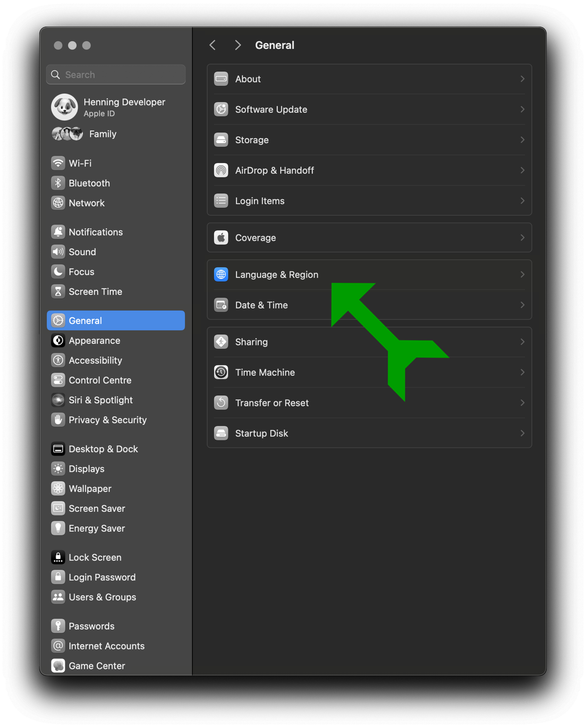Screen dimensions: 586x728
Task: Expand the About row chevron
Action: point(522,79)
